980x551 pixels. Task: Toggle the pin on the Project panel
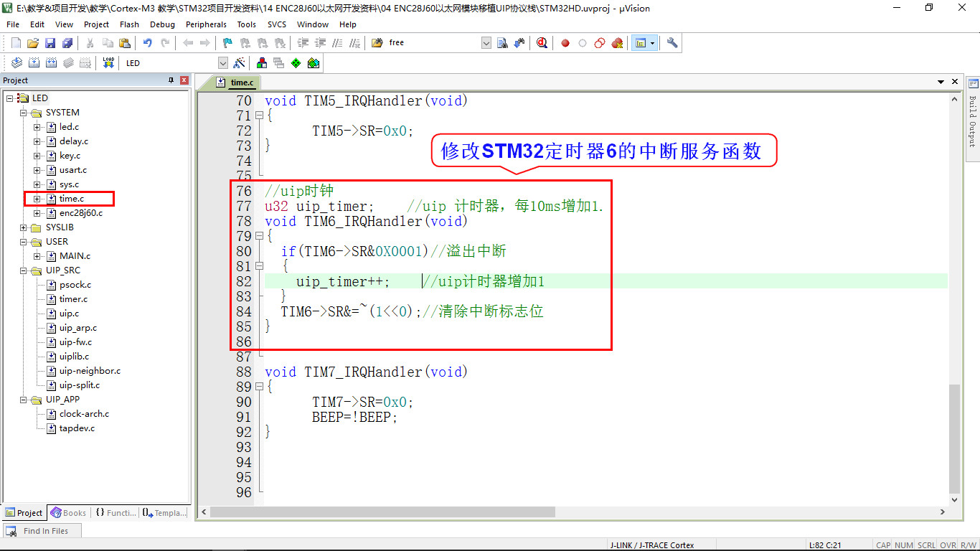point(171,80)
